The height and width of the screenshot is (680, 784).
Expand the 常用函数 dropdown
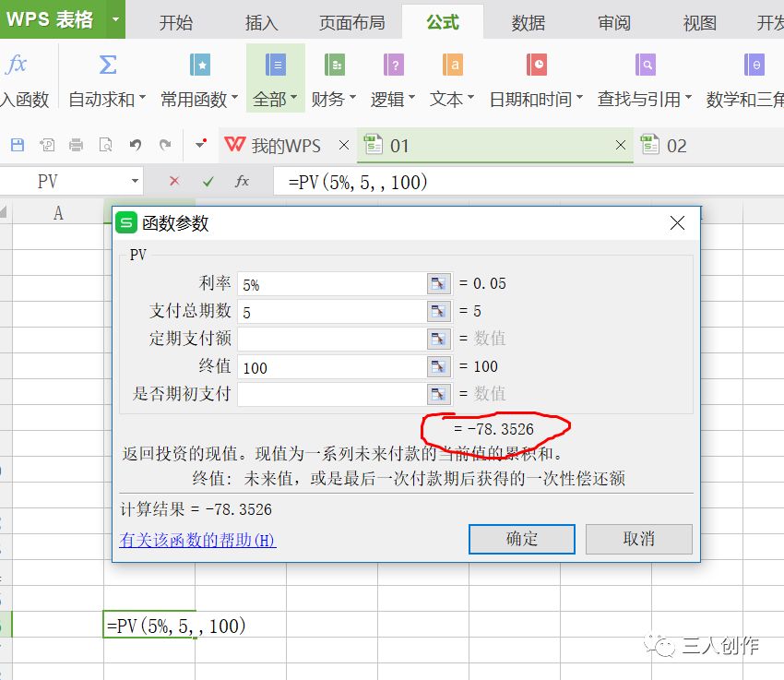point(234,100)
